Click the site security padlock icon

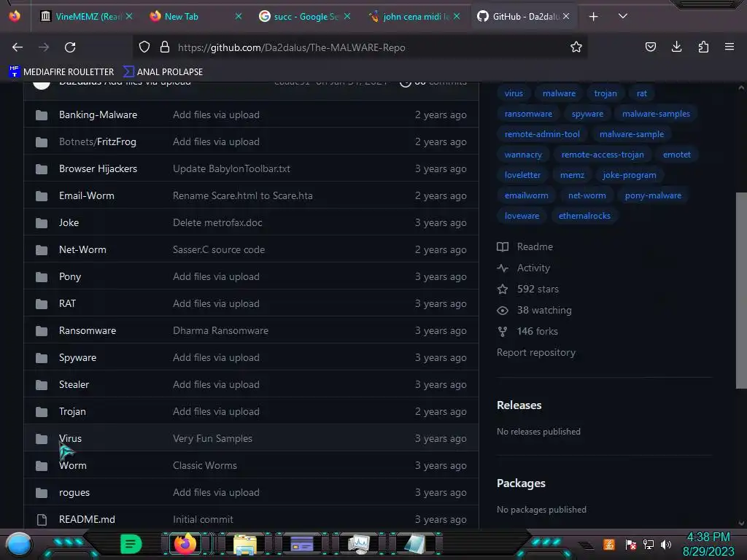click(x=165, y=47)
